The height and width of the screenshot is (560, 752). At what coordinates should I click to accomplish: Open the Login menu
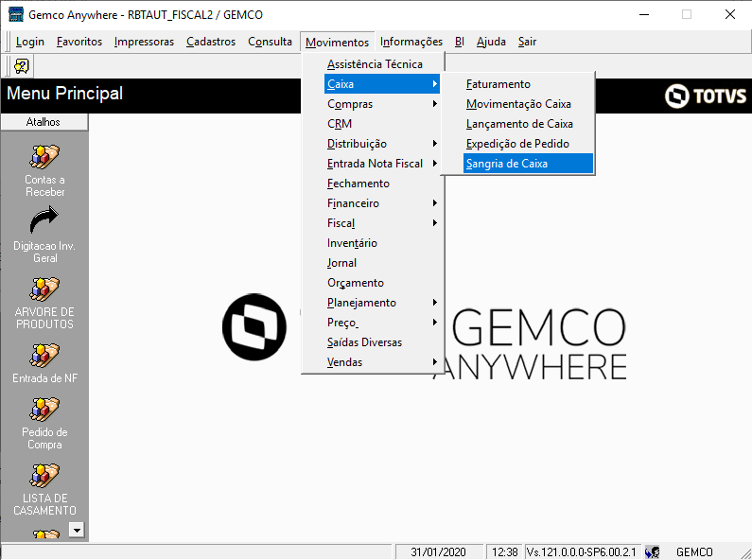pos(29,42)
